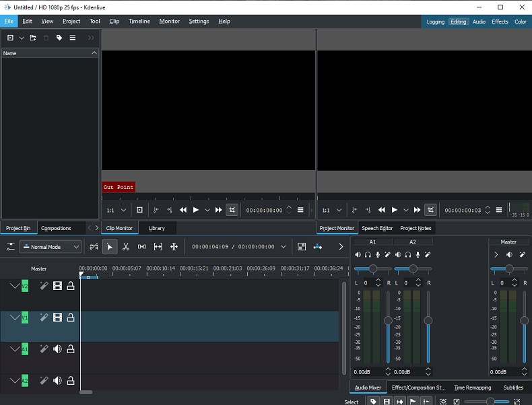This screenshot has height=405, width=532.
Task: Open Project Bin hamburger options menu
Action: [x=73, y=38]
